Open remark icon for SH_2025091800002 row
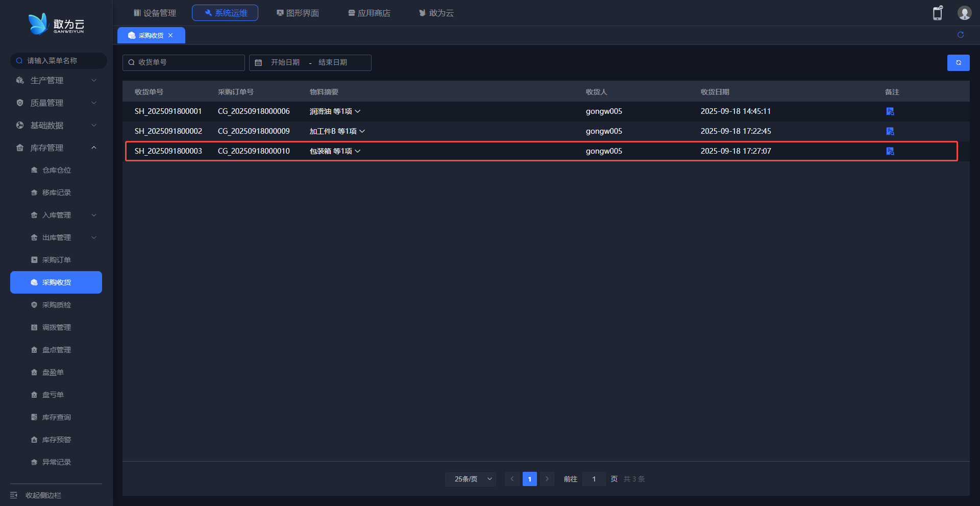980x506 pixels. click(x=890, y=131)
